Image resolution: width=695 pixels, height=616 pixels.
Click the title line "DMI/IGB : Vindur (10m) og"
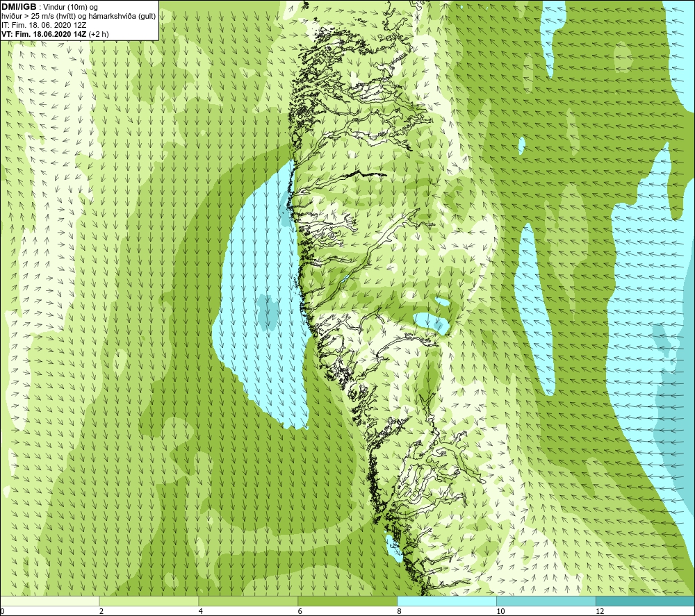[x=49, y=8]
